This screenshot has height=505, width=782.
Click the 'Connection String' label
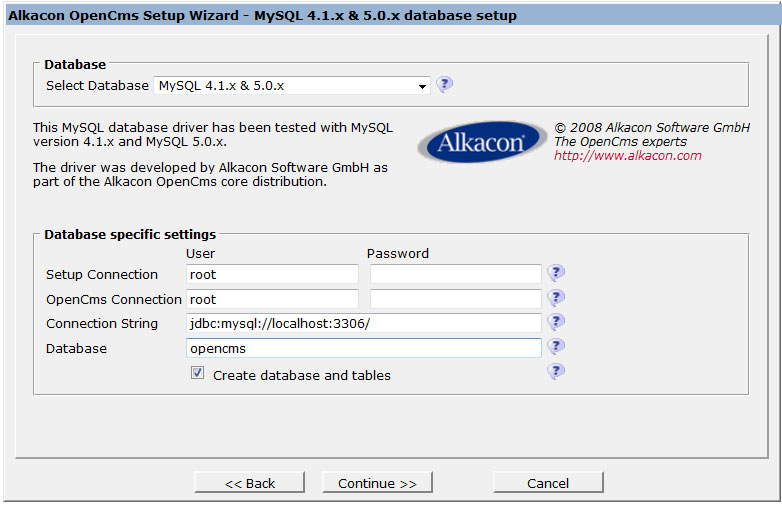[102, 324]
